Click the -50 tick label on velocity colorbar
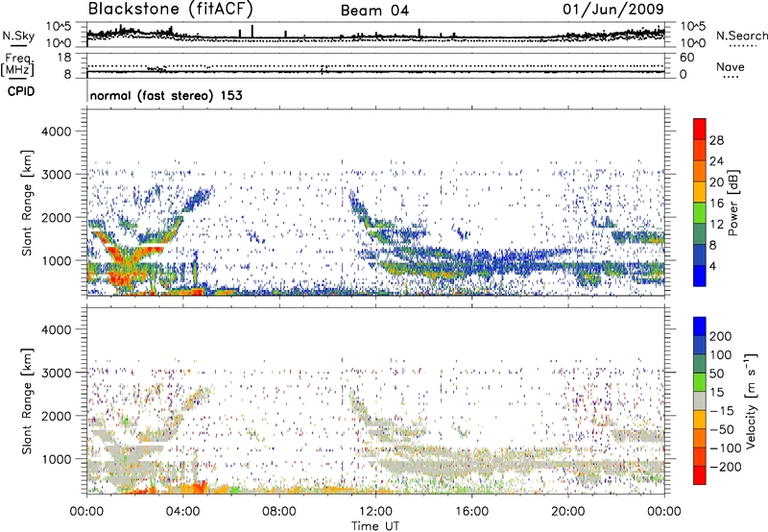Image resolution: width=768 pixels, height=532 pixels. [x=721, y=429]
